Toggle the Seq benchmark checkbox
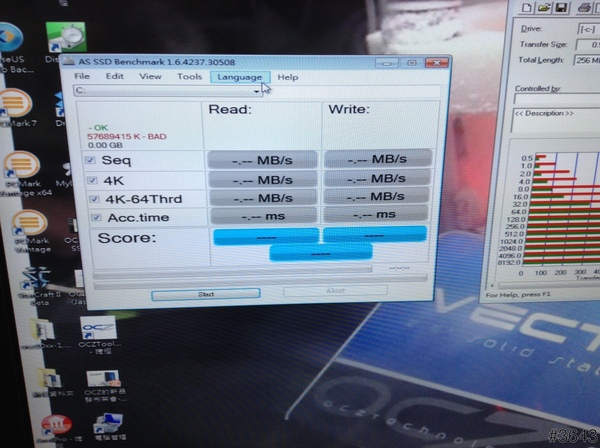Screen dimensions: 600x448 click(x=91, y=161)
